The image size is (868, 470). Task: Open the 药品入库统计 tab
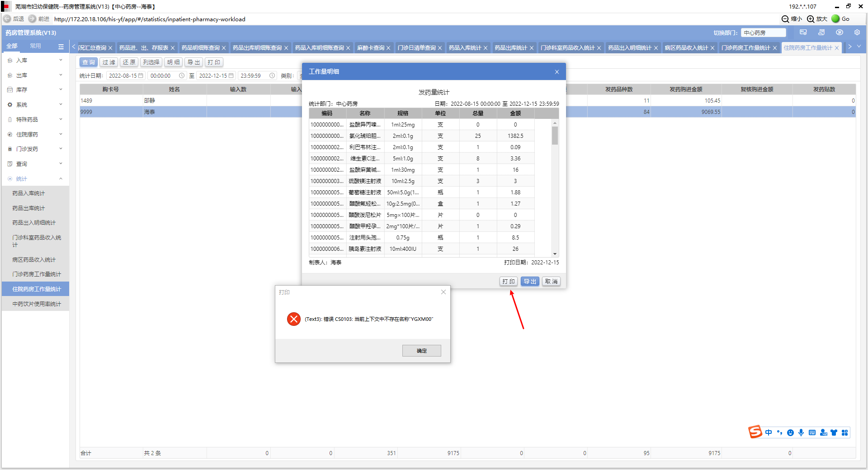pyautogui.click(x=465, y=48)
